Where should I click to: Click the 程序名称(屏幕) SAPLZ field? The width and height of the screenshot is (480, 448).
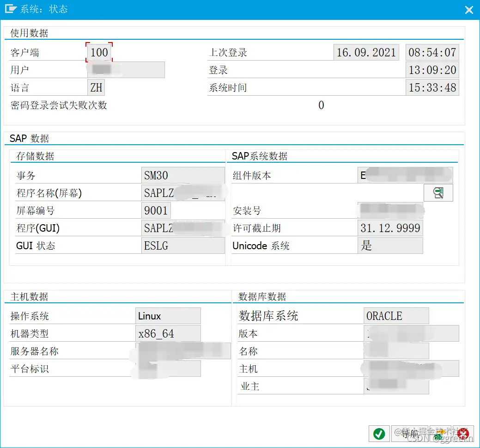coord(183,193)
